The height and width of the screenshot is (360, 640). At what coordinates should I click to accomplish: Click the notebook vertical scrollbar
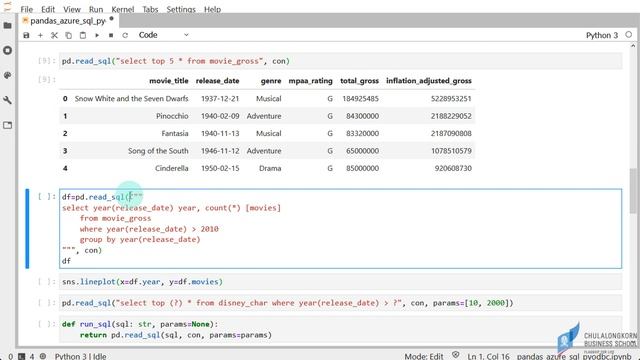[633, 191]
